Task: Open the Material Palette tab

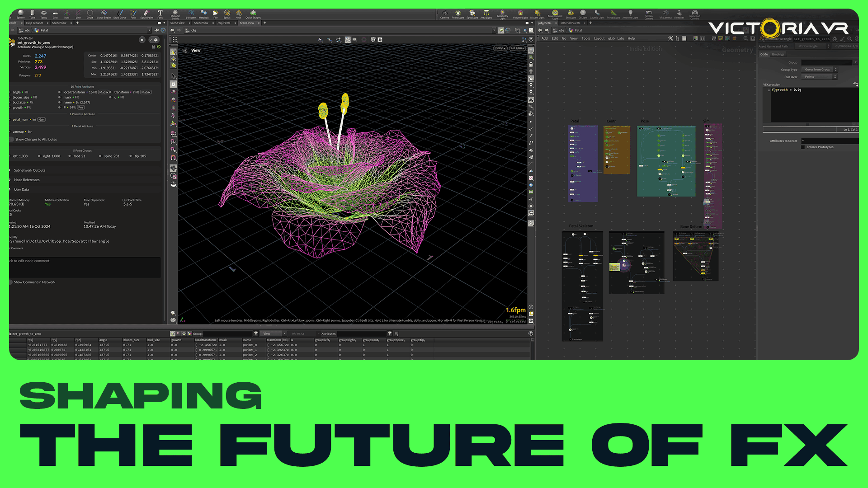Action: click(570, 23)
